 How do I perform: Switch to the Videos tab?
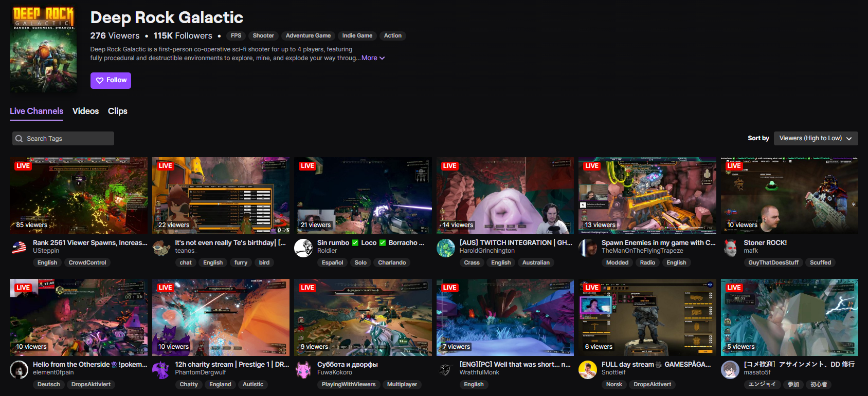pyautogui.click(x=85, y=111)
